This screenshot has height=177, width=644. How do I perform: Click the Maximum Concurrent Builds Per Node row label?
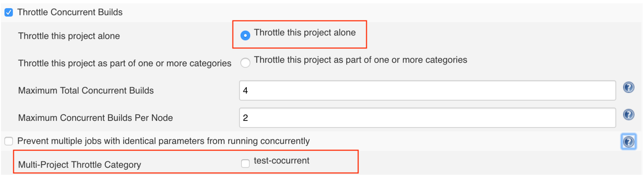click(95, 118)
